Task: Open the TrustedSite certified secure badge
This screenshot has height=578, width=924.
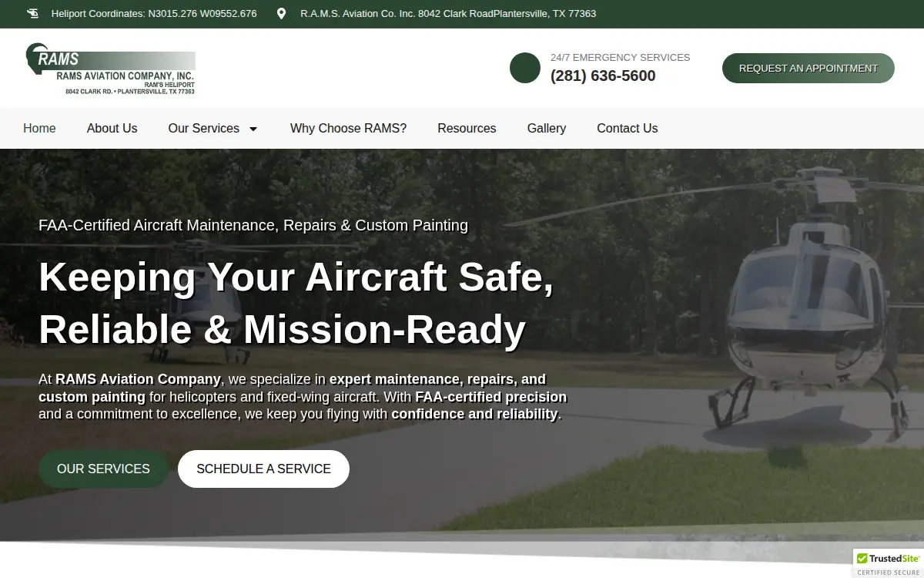Action: [889, 563]
